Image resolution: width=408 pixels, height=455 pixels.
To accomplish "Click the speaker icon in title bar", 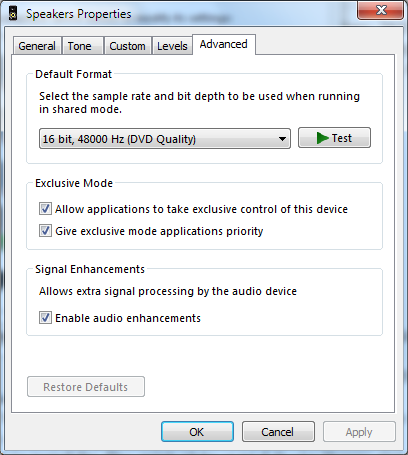I will pos(13,14).
